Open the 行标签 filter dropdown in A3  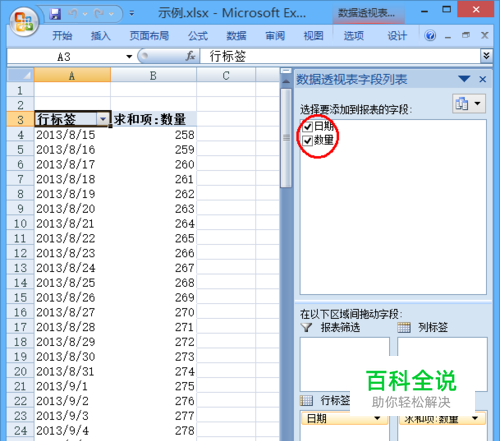coord(103,119)
